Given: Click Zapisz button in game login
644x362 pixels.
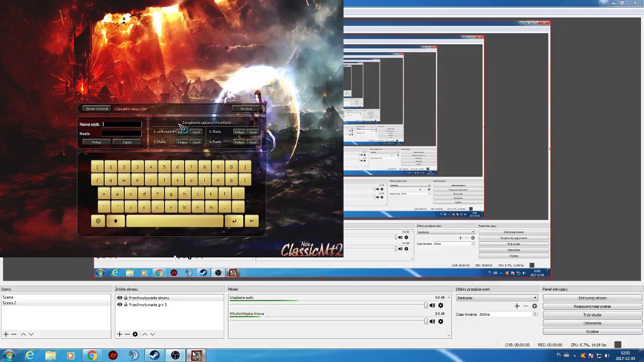Looking at the screenshot, I should pos(127,142).
